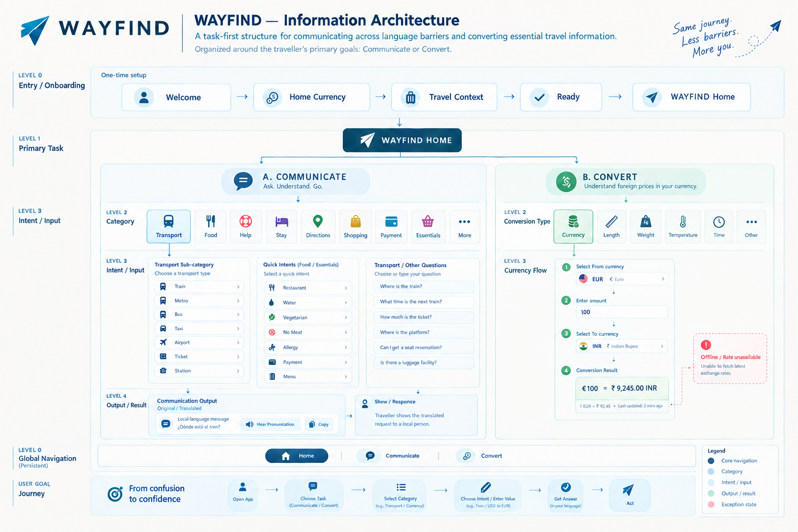Switch to Home in global navigation

[297, 456]
